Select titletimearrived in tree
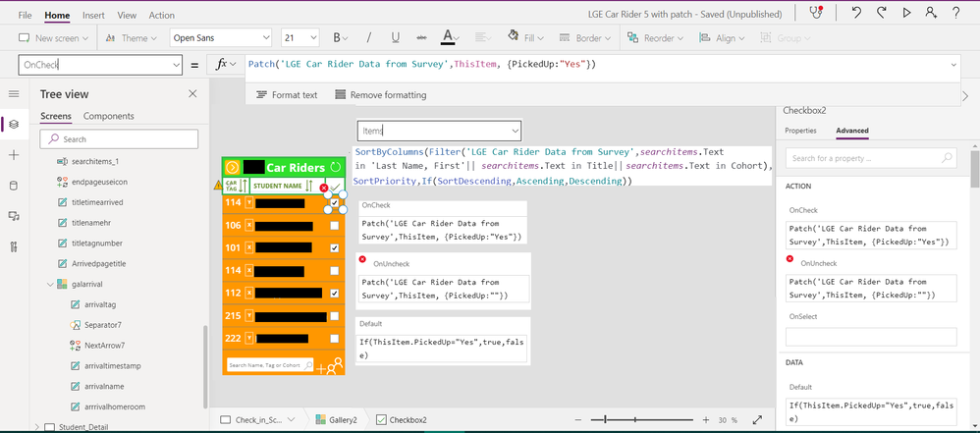980x433 pixels. pyautogui.click(x=97, y=202)
